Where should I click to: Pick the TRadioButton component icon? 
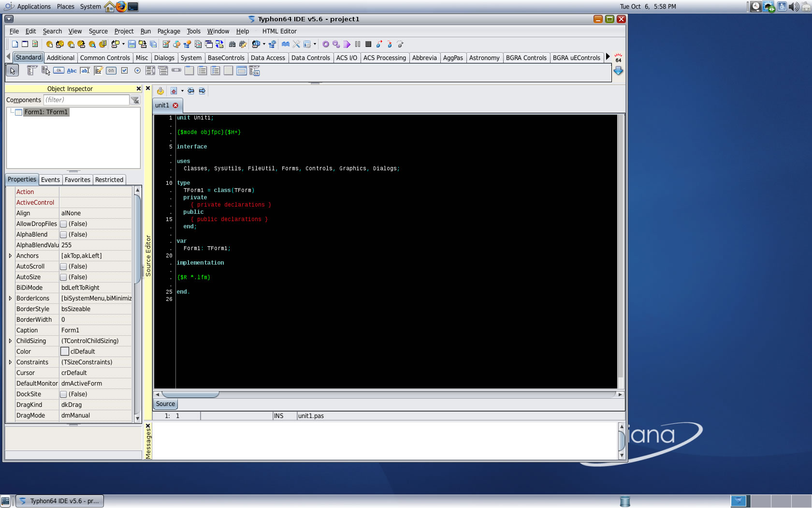[x=137, y=71]
